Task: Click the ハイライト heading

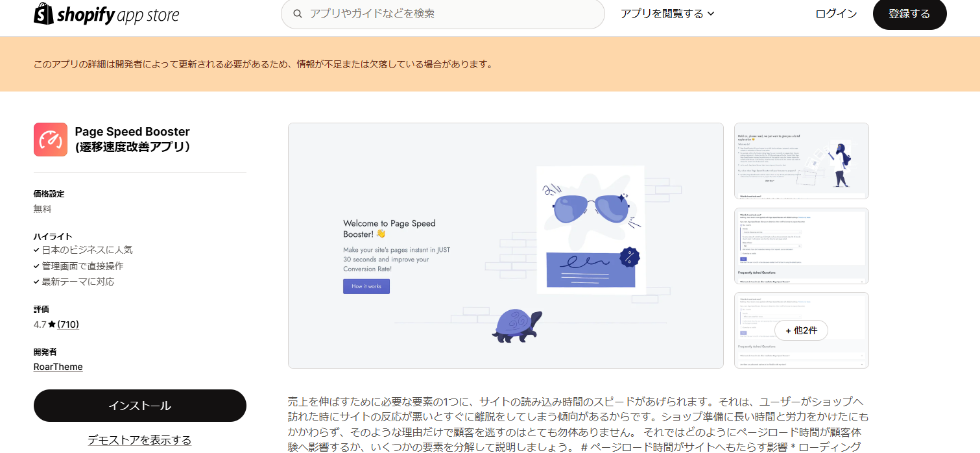Action: [x=53, y=236]
